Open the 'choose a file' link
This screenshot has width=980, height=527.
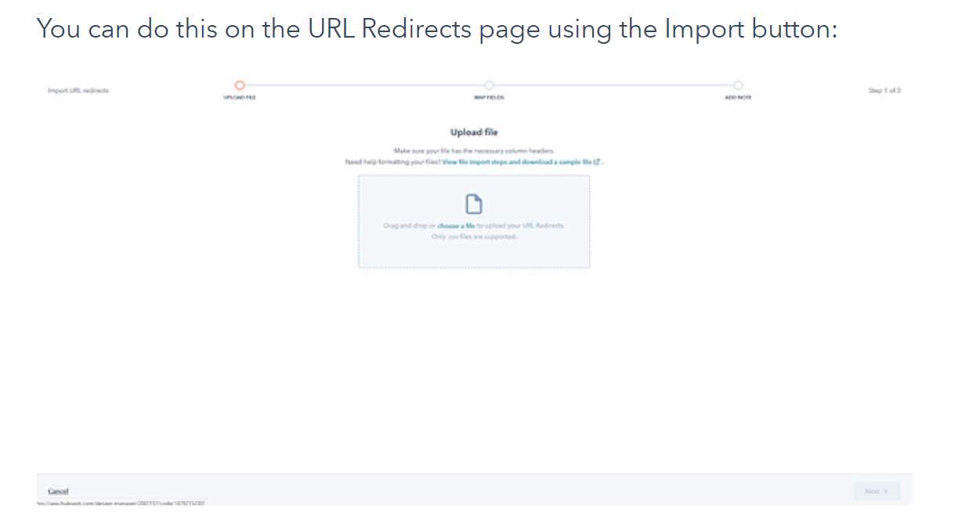[450, 226]
